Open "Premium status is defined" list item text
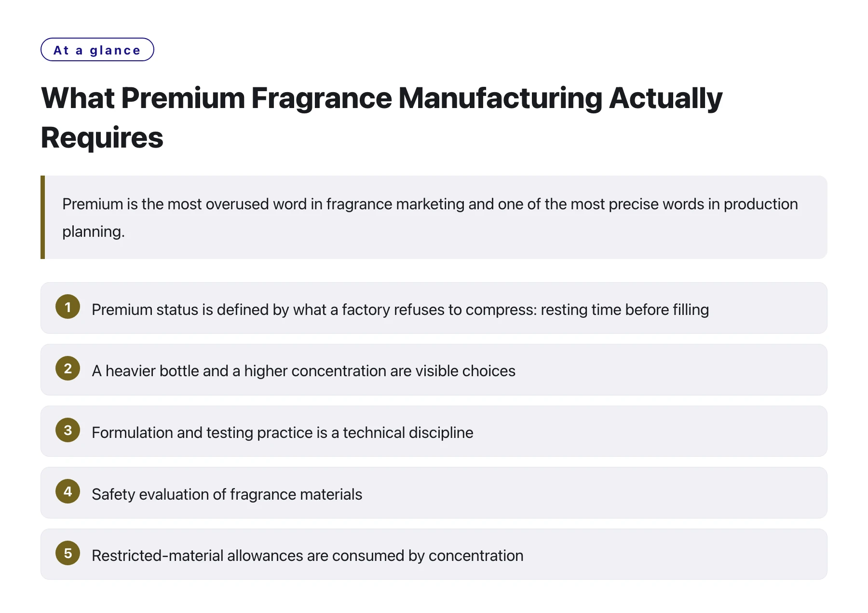The image size is (868, 613). [x=400, y=310]
